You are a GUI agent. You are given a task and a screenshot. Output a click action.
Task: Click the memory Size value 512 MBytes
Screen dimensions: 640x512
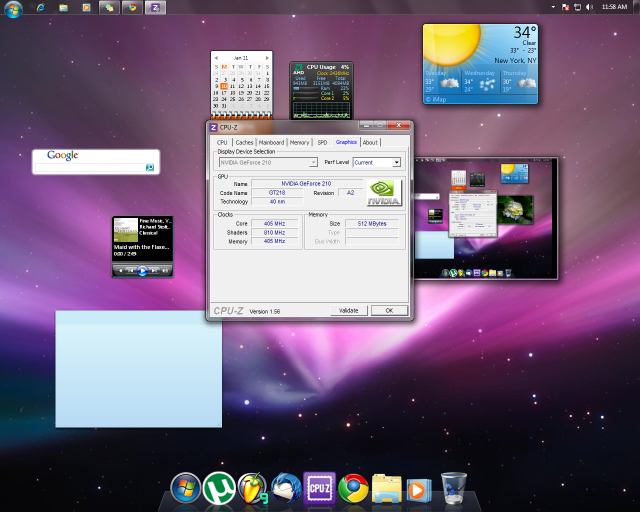click(x=372, y=224)
